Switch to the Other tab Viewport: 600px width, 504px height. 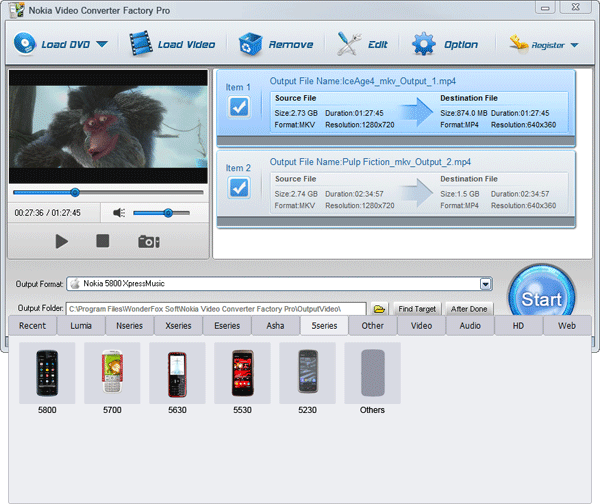click(373, 326)
